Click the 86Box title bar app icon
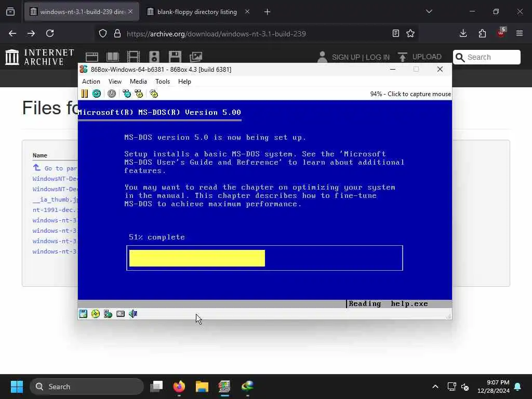Viewport: 532px width, 399px height. (84, 69)
